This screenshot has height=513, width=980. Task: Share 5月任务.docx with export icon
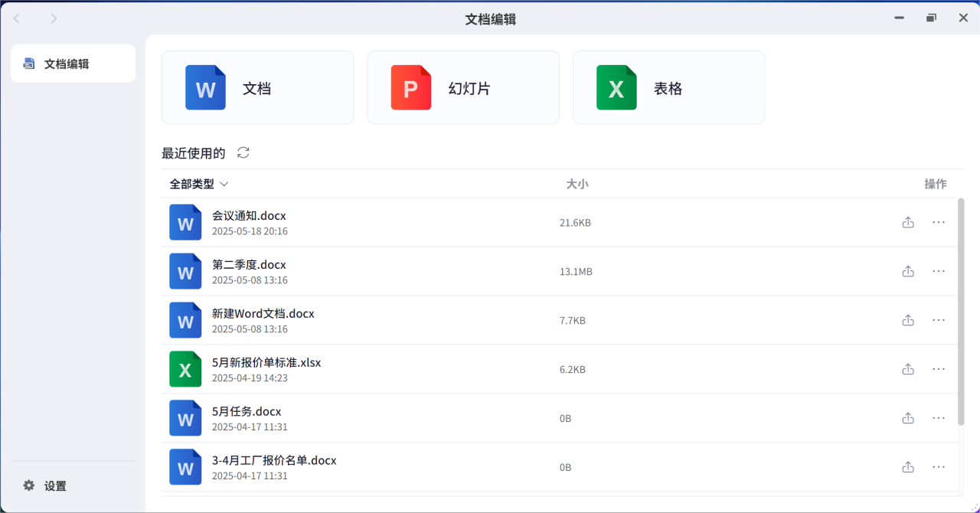click(x=908, y=418)
